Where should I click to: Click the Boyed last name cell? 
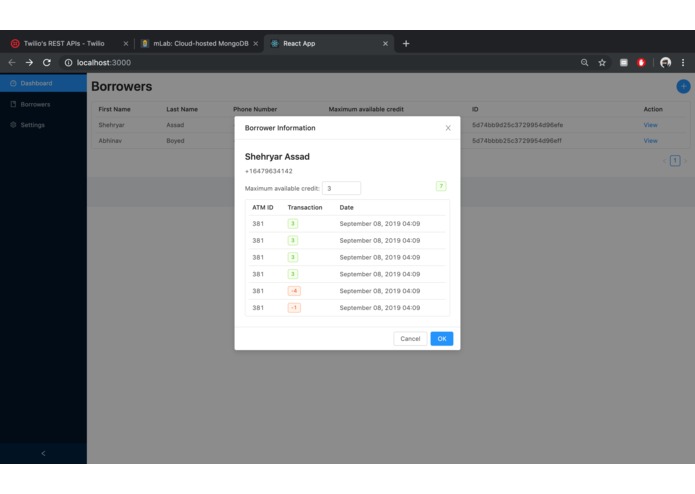click(x=175, y=140)
